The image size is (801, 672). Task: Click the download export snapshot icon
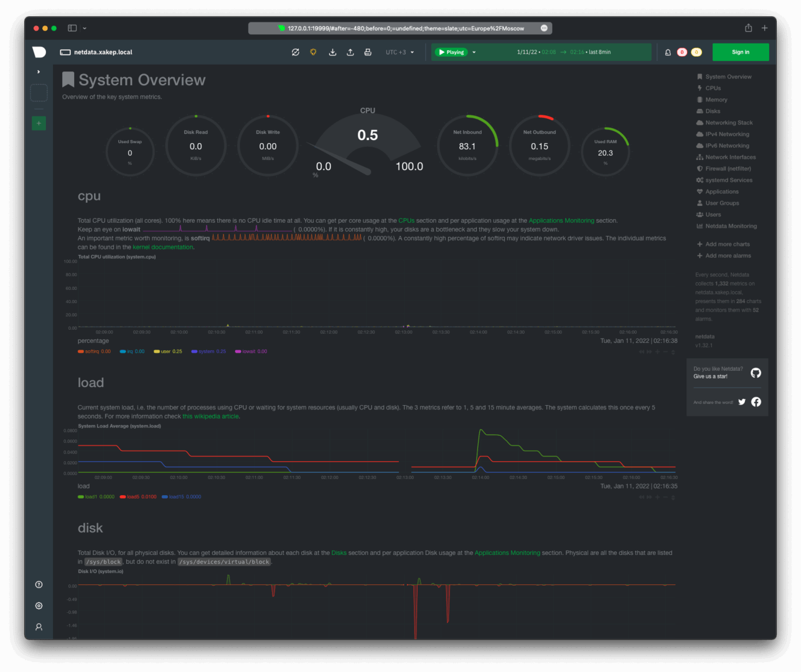click(x=332, y=52)
